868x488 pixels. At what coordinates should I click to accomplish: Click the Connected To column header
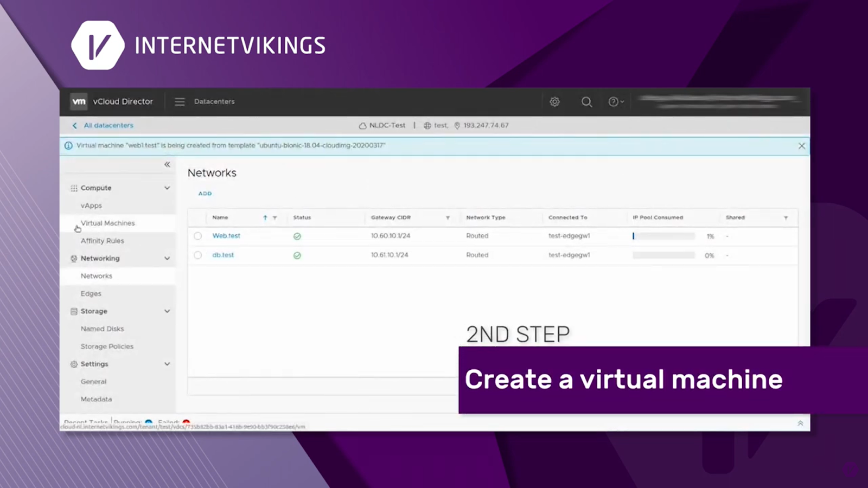click(x=567, y=217)
